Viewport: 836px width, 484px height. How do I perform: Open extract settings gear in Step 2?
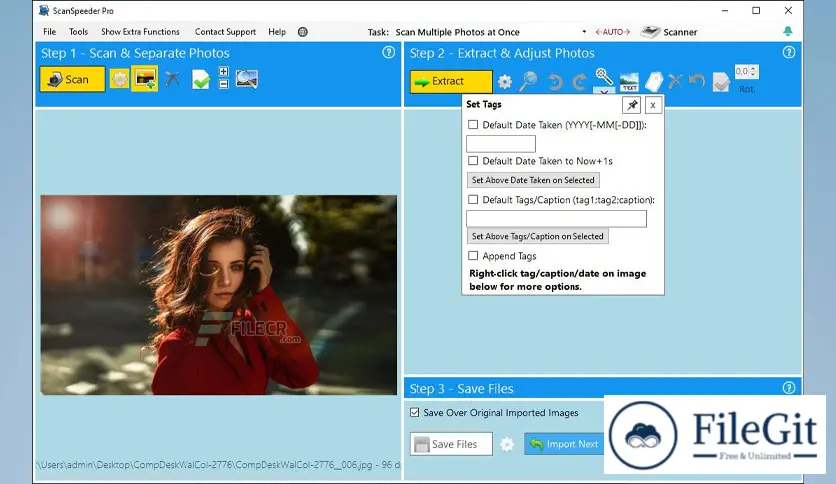coord(504,82)
